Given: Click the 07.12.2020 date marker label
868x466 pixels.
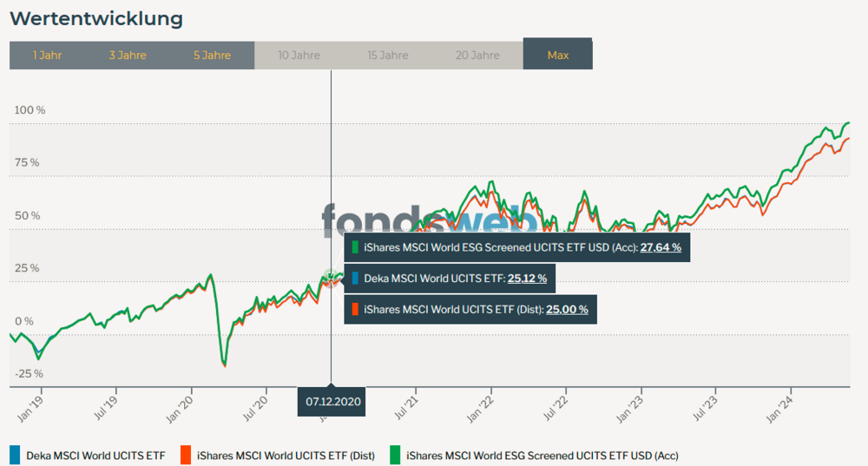Looking at the screenshot, I should 332,402.
